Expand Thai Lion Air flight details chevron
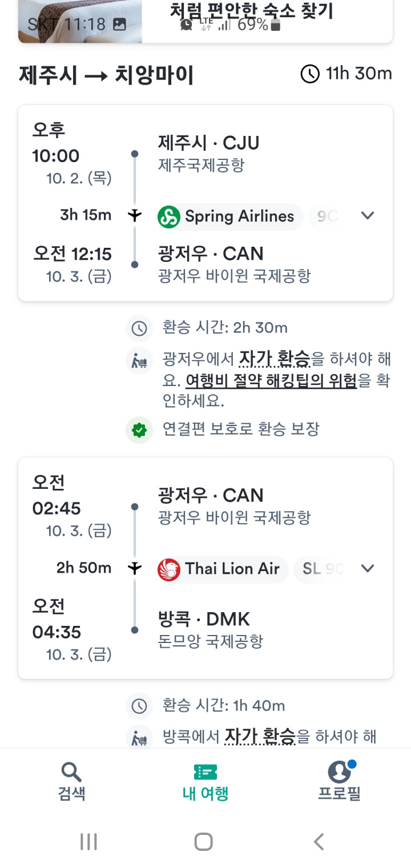This screenshot has height=868, width=411. tap(368, 568)
